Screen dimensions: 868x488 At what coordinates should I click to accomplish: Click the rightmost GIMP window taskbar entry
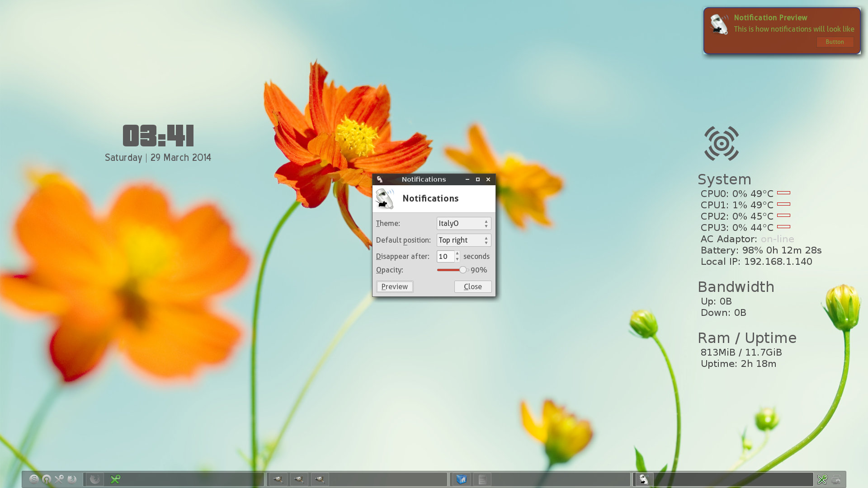(x=320, y=479)
